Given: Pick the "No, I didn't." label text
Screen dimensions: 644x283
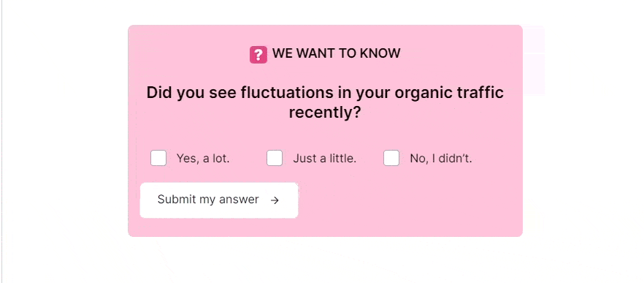Looking at the screenshot, I should pos(441,159).
